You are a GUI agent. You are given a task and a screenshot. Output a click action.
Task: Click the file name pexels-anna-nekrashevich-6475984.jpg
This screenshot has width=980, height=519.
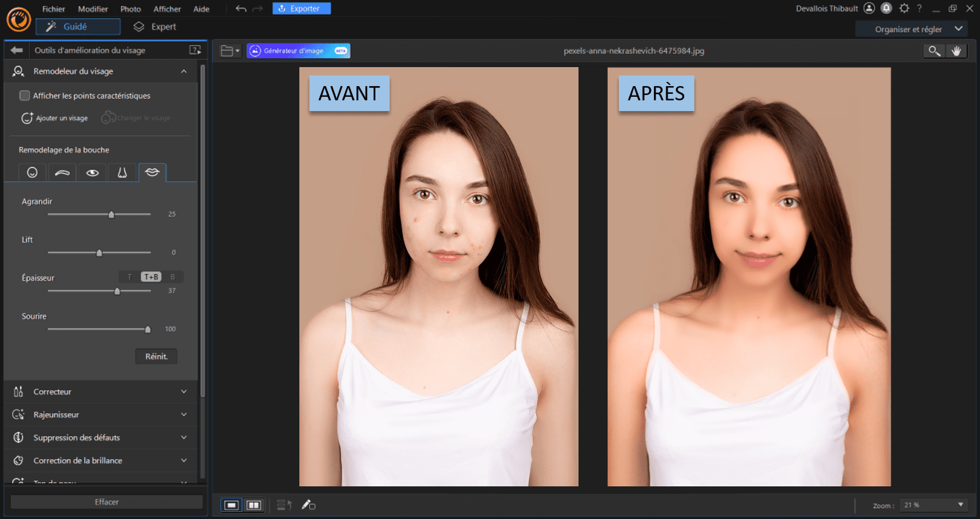point(634,51)
